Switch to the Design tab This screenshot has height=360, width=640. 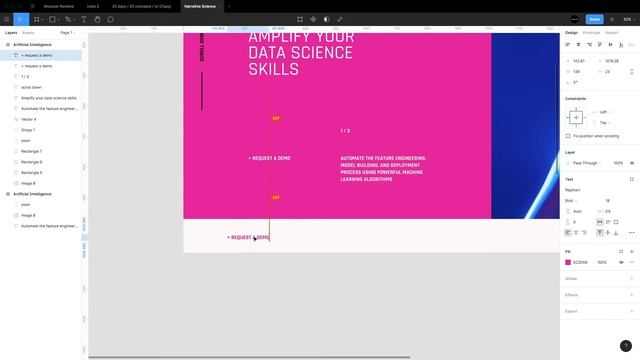(571, 33)
